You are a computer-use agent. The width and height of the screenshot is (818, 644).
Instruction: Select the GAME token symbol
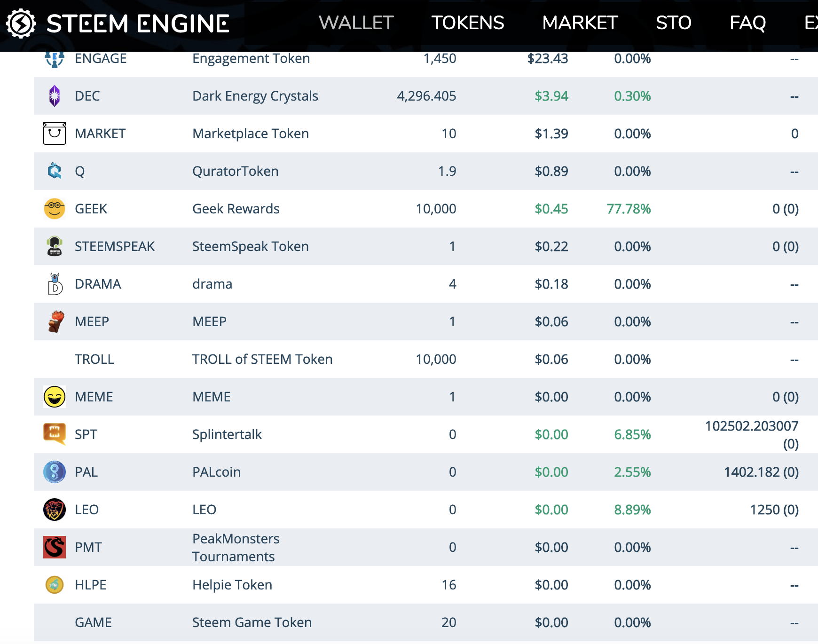94,622
